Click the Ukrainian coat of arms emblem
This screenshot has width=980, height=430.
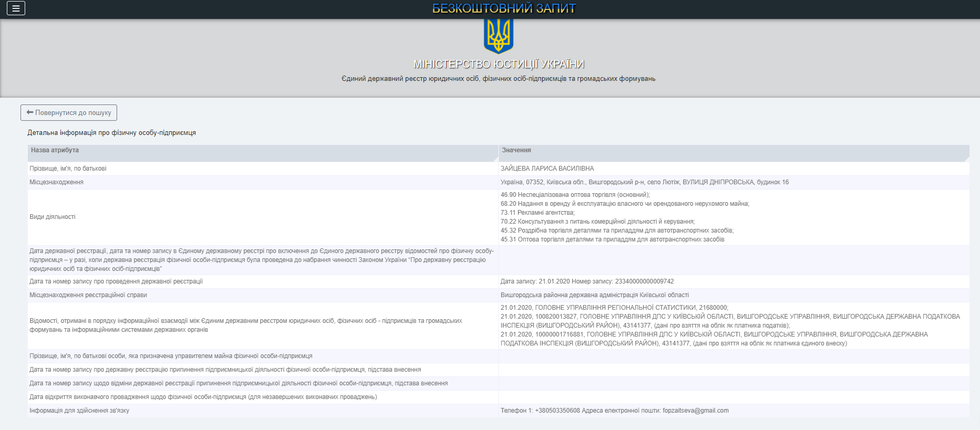tap(498, 36)
